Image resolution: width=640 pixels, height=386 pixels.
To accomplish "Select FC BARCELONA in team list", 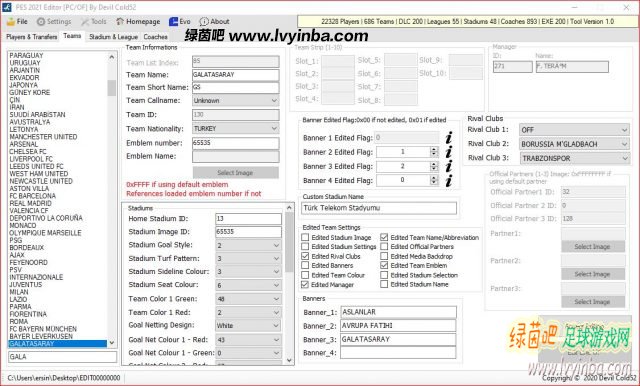I will pos(32,196).
